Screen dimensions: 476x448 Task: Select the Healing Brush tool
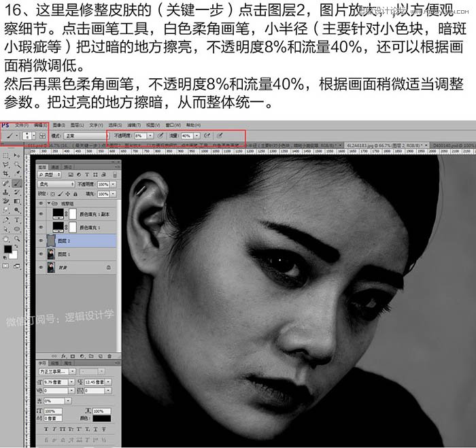tap(5, 183)
